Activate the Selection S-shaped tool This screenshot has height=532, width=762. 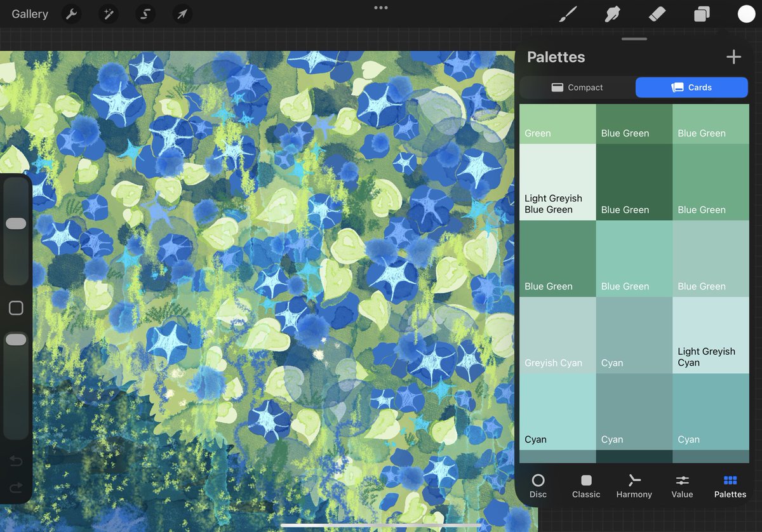[x=145, y=14]
